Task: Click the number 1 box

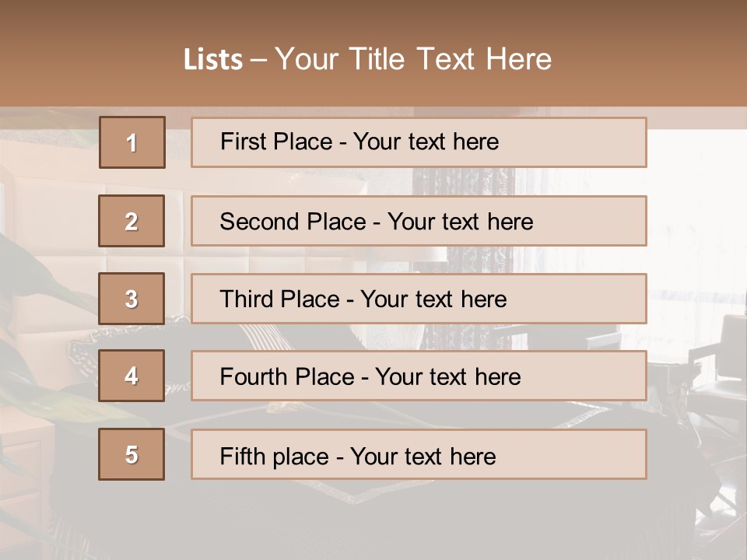Action: [x=132, y=142]
